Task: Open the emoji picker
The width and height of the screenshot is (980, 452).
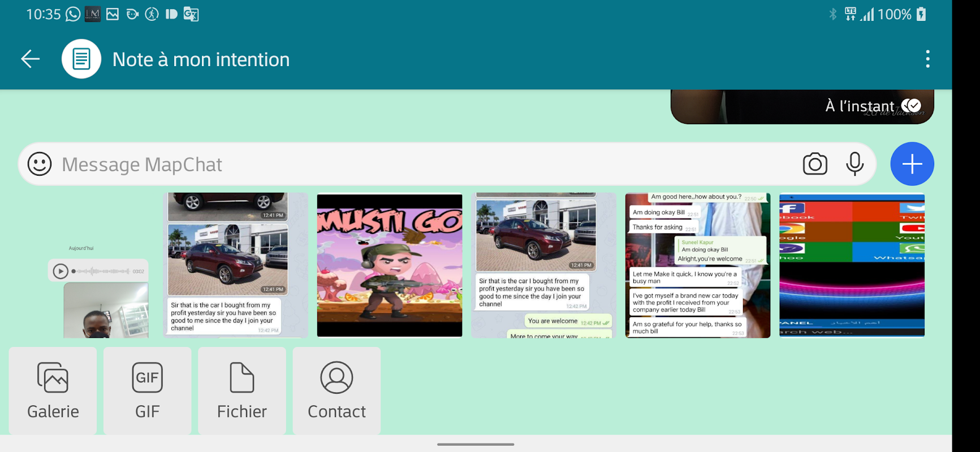Action: 40,164
